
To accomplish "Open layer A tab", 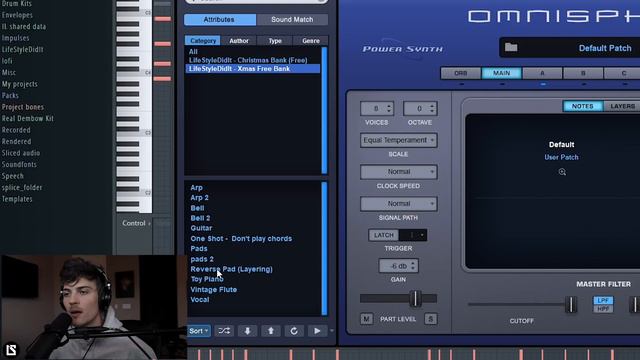I will click(x=542, y=73).
